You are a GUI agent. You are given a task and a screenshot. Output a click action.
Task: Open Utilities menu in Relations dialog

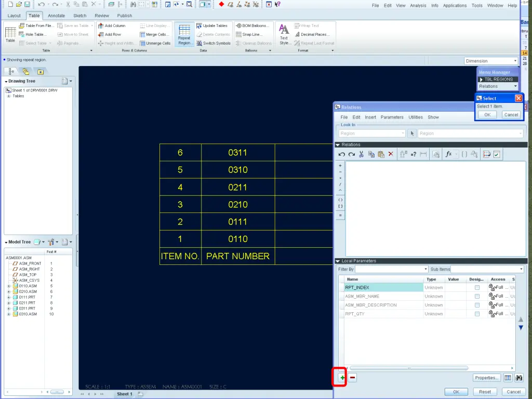[x=416, y=117]
